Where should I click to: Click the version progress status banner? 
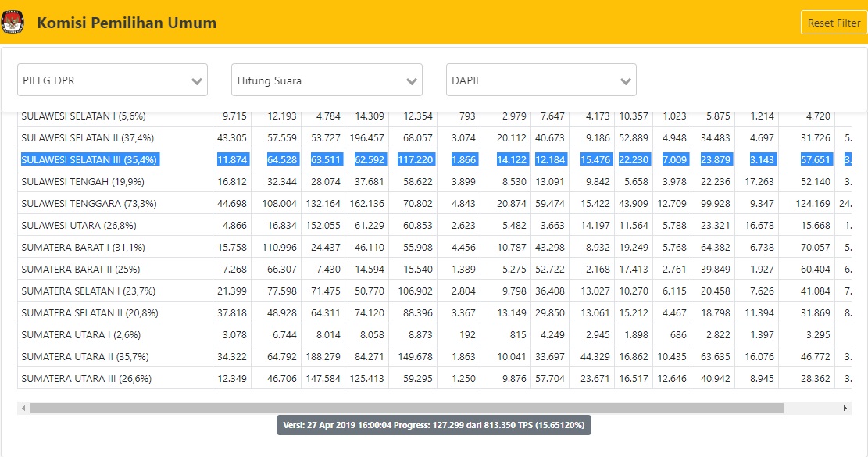click(434, 425)
